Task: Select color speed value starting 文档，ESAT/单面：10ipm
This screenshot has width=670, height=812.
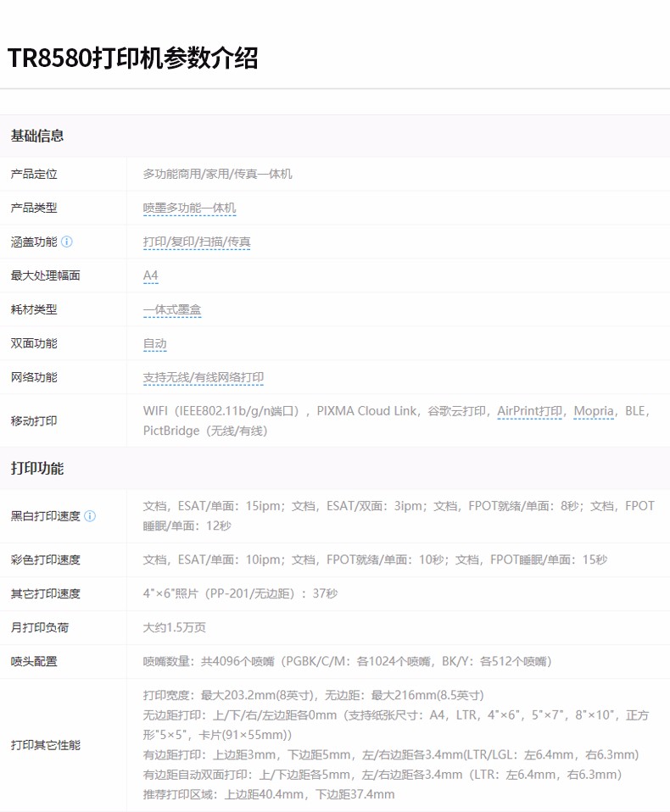Action: pos(375,559)
